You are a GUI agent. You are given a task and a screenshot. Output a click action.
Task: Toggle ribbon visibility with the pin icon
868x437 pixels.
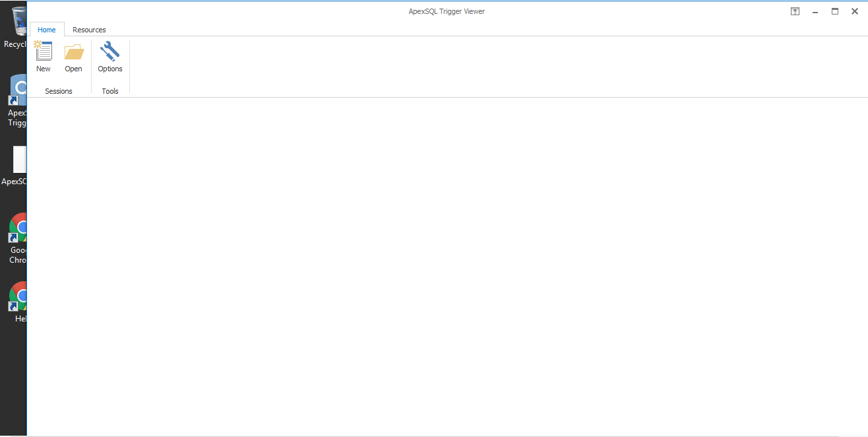tap(795, 11)
